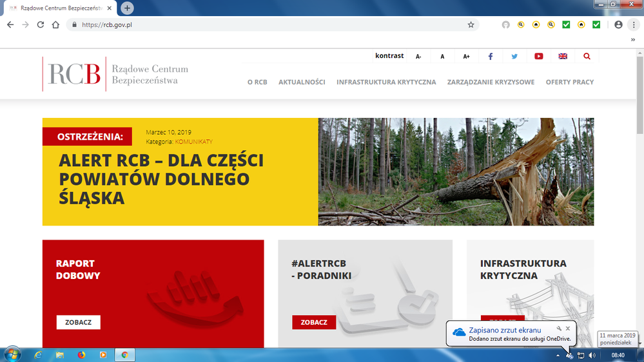644x362 pixels.
Task: Click the second green checkmark extension icon
Action: point(596,24)
